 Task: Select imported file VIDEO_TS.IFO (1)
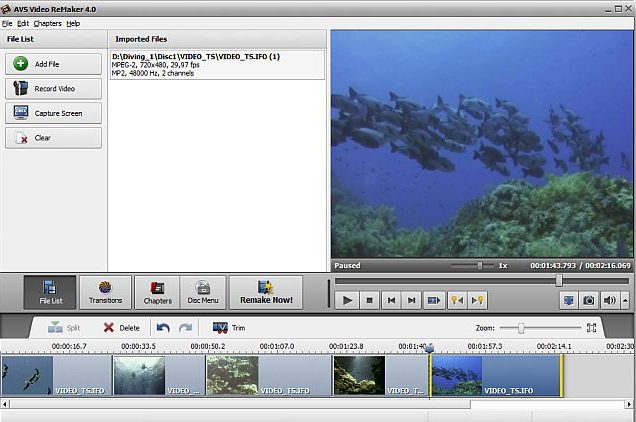coord(217,65)
